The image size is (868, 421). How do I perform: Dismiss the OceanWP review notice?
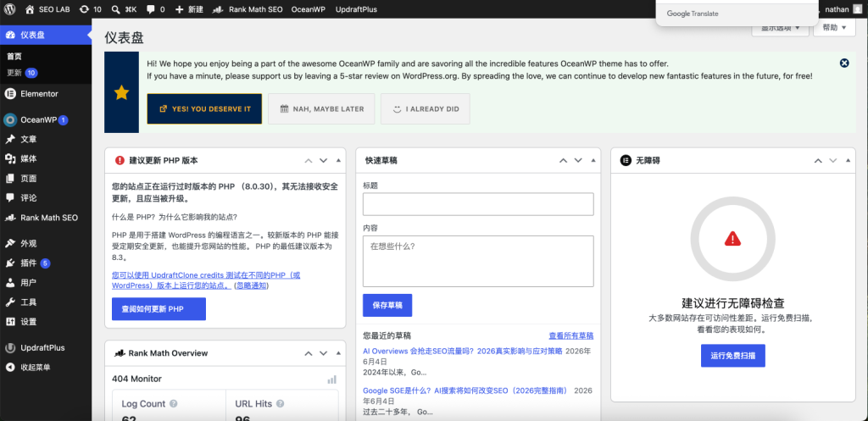coord(844,63)
